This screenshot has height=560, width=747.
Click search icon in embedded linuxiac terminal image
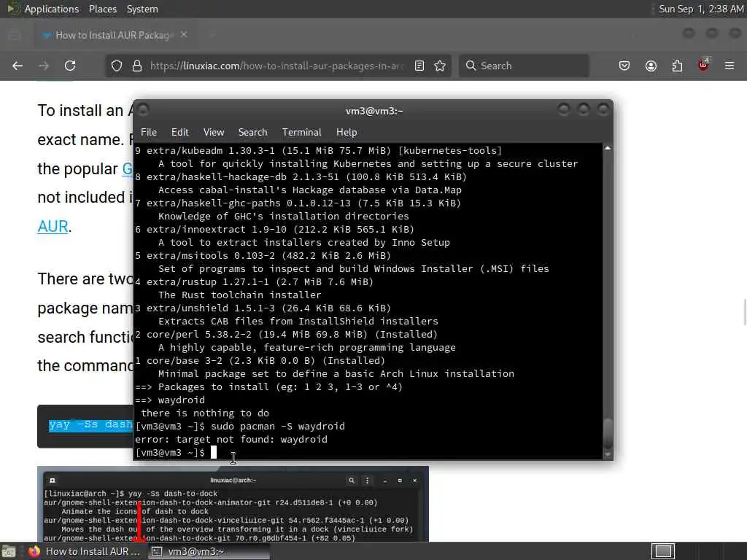(x=352, y=481)
